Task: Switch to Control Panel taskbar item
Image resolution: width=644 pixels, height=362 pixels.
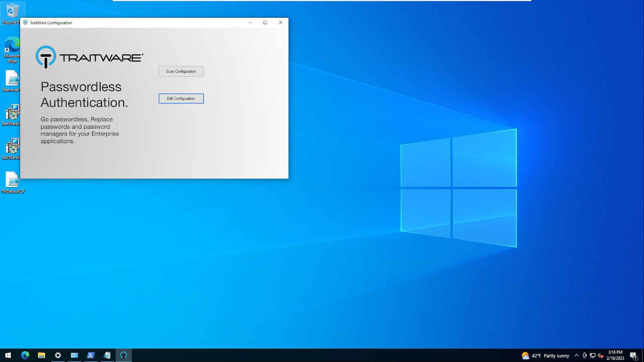Action: (74, 355)
